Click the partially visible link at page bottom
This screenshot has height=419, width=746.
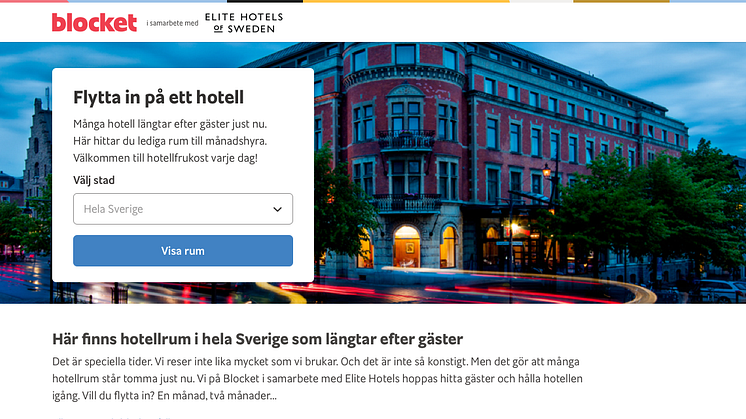112,417
